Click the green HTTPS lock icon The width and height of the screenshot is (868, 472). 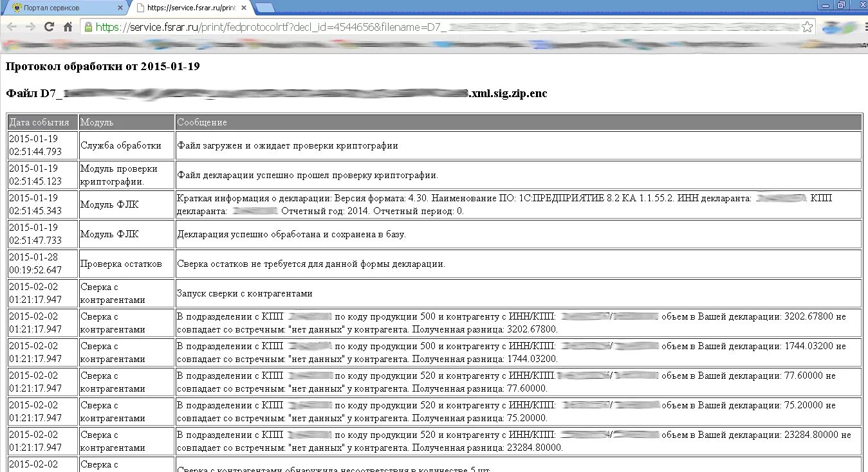tap(88, 27)
